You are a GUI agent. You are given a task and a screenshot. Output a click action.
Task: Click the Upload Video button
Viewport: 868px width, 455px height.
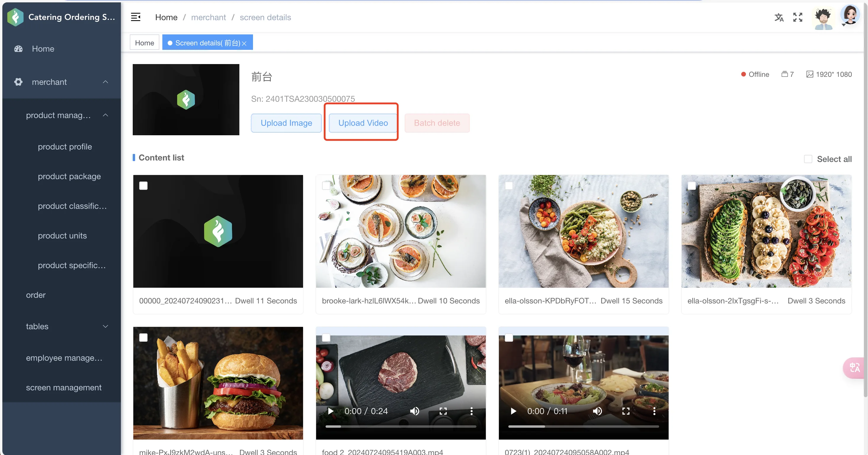click(363, 123)
